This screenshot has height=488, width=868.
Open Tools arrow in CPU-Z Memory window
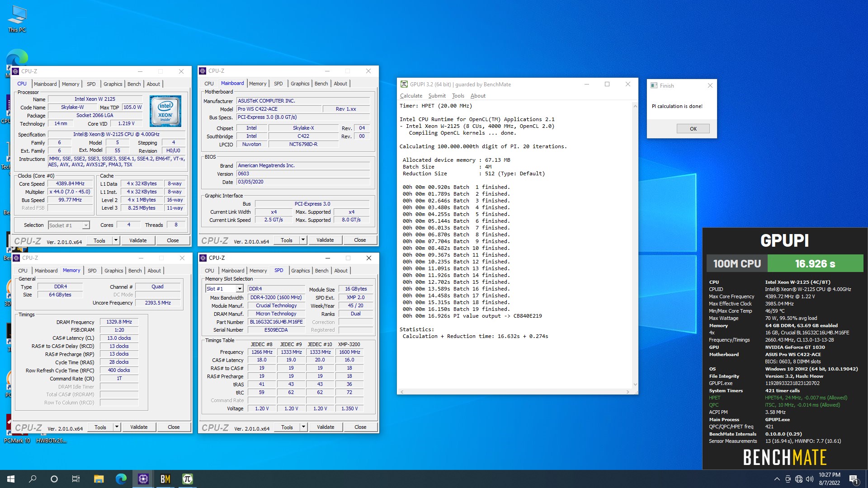[117, 427]
